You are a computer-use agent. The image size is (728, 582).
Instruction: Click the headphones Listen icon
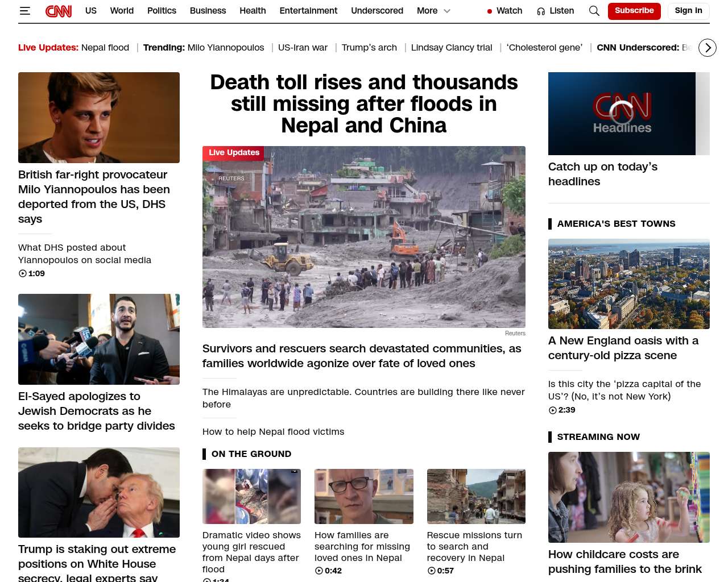541,11
